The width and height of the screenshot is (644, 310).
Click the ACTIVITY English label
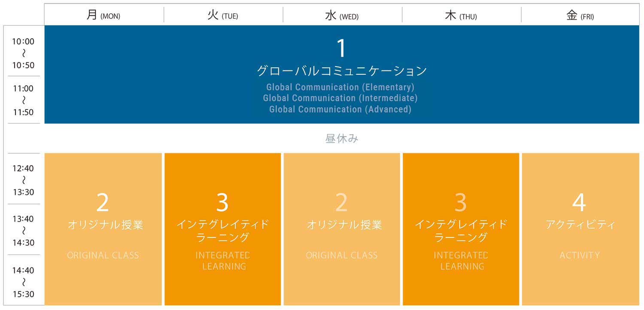pyautogui.click(x=580, y=255)
